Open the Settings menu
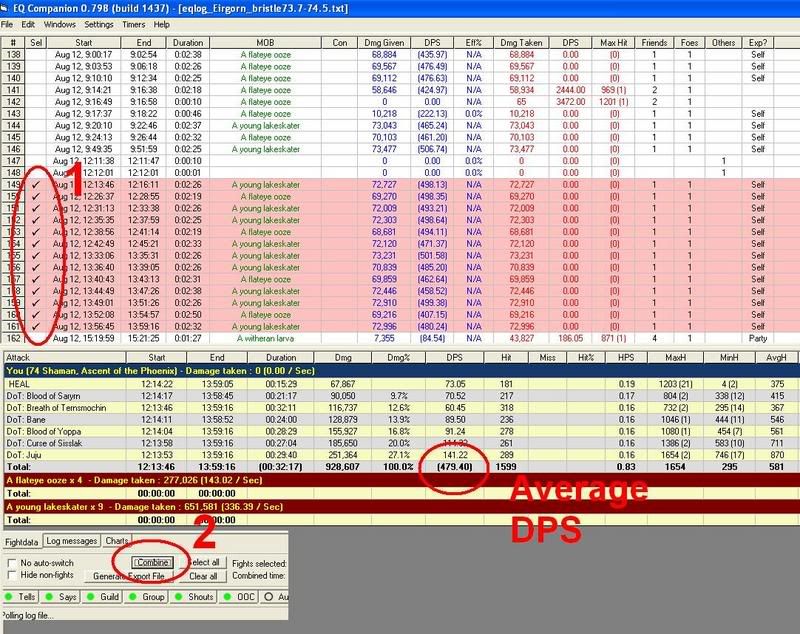This screenshot has width=800, height=634. click(99, 24)
